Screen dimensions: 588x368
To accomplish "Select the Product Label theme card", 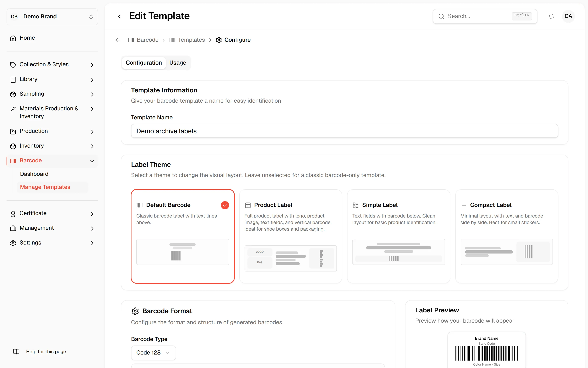I will [x=291, y=236].
